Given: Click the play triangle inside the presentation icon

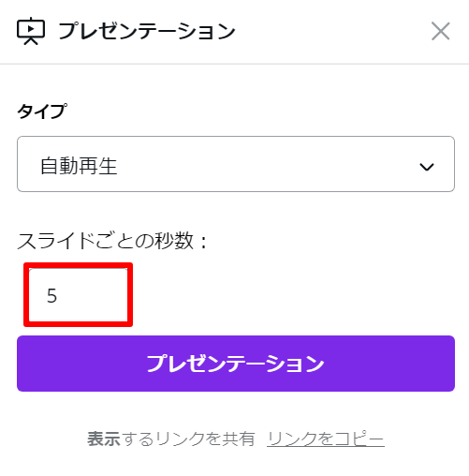Looking at the screenshot, I should coord(31,29).
